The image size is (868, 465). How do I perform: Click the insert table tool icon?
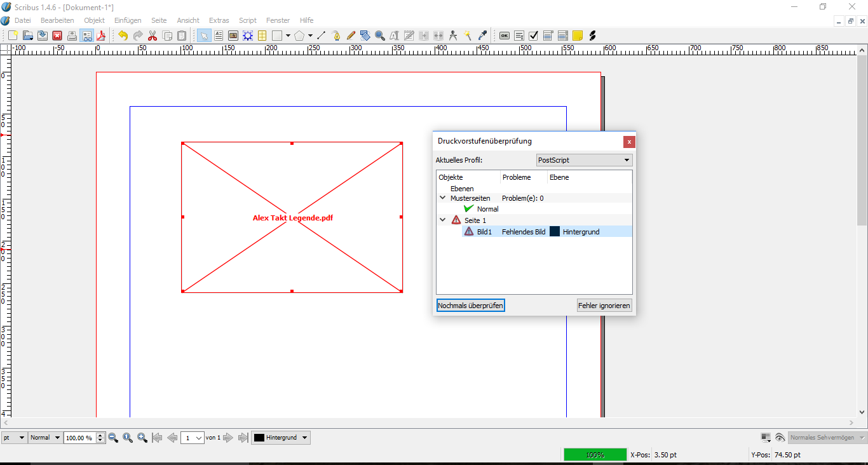262,36
